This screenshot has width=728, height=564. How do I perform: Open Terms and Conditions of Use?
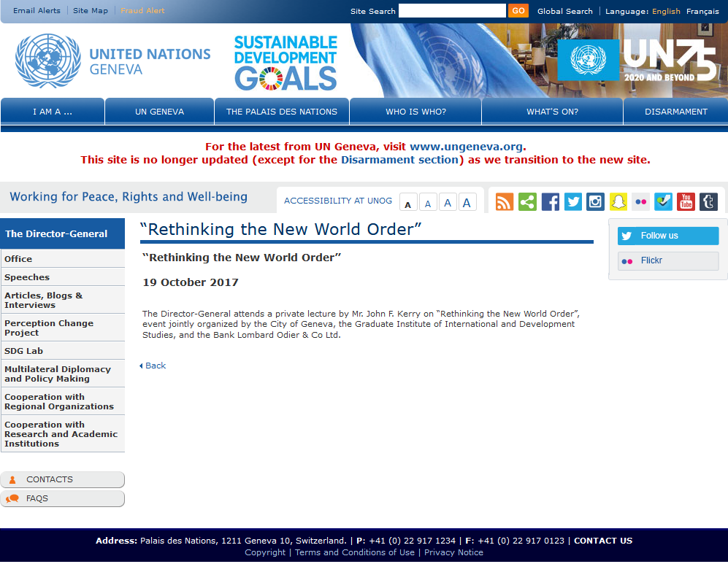click(355, 552)
